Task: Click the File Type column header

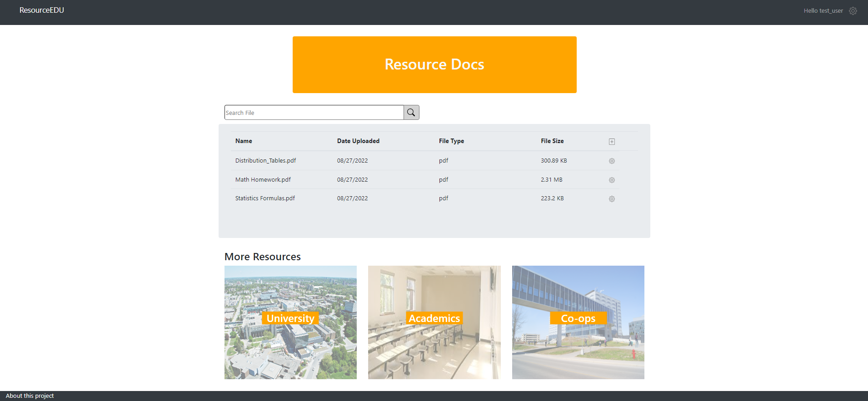Action: 451,141
